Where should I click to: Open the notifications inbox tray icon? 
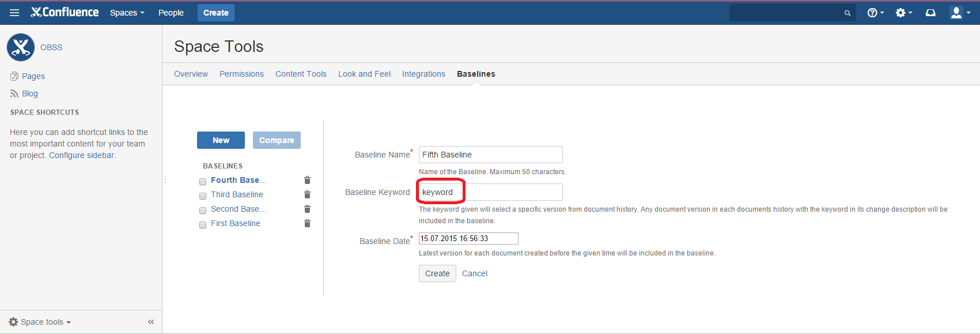930,13
